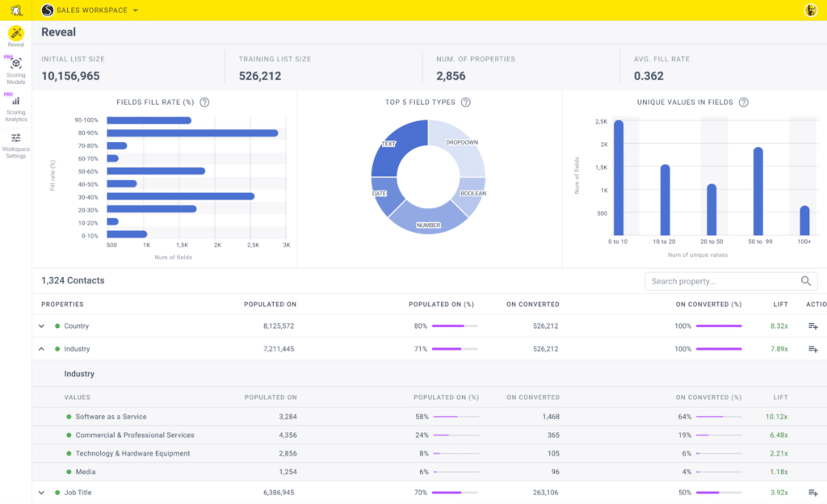Click the search magnifier icon
This screenshot has height=504, width=827.
pyautogui.click(x=806, y=280)
